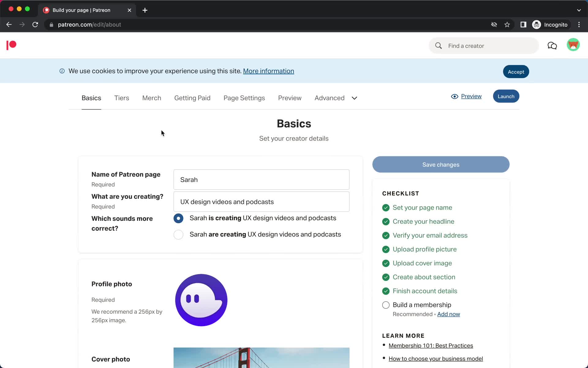Click the cookie info icon

(x=62, y=71)
